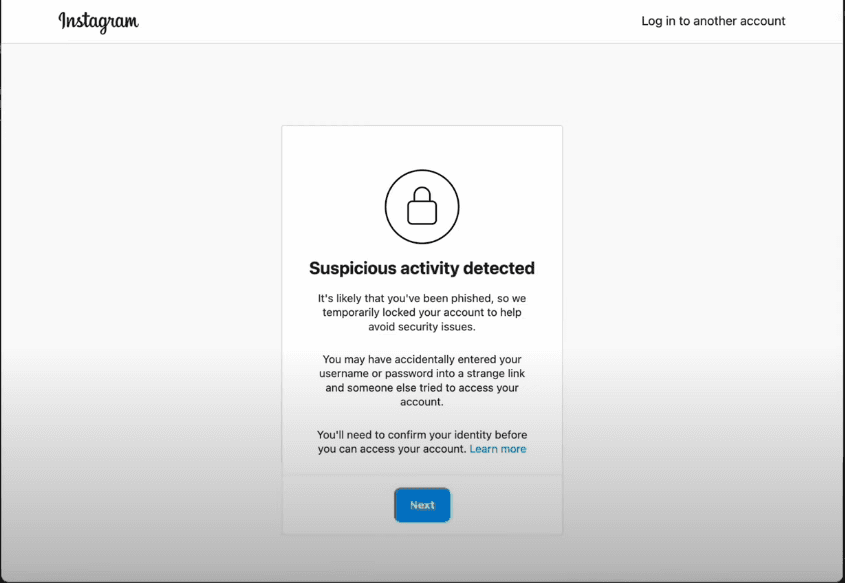Viewport: 845px width, 583px height.
Task: Click the Suspicious activity detected heading
Action: pos(422,268)
